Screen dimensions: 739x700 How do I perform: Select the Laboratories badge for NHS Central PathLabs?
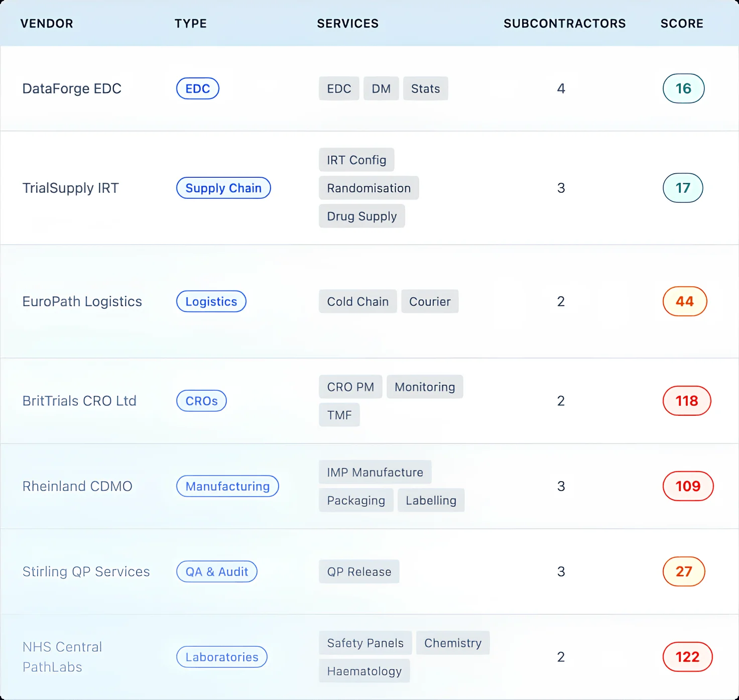click(221, 657)
